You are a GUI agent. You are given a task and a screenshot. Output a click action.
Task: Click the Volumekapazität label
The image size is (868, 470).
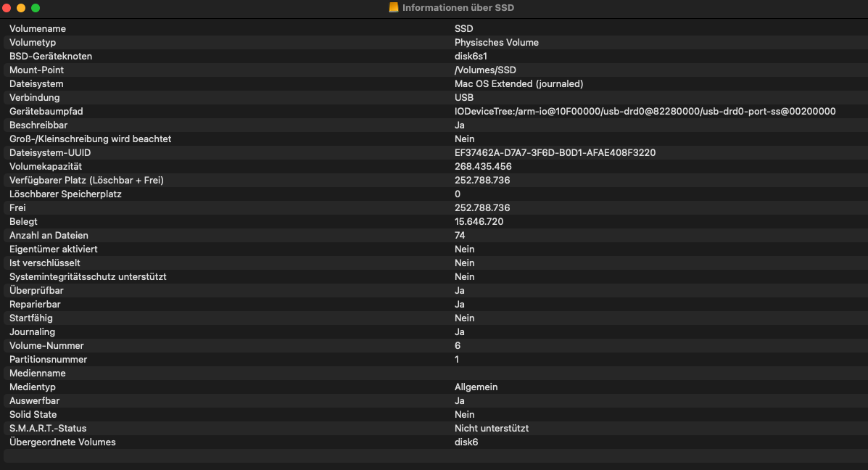click(x=46, y=167)
